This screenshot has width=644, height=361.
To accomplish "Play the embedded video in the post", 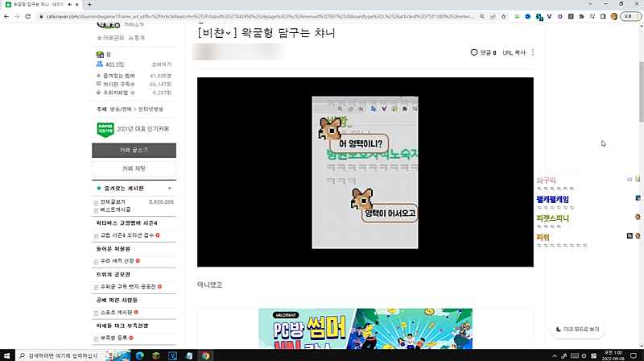I will pos(365,172).
